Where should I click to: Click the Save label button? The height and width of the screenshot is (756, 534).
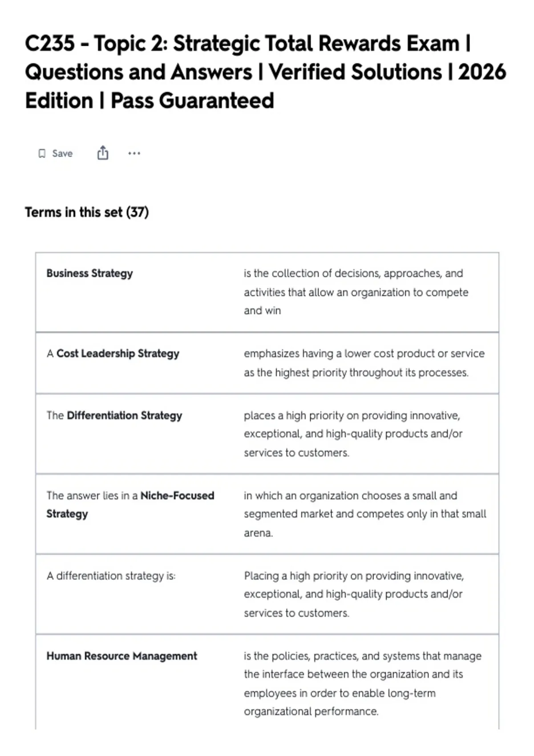tap(62, 153)
